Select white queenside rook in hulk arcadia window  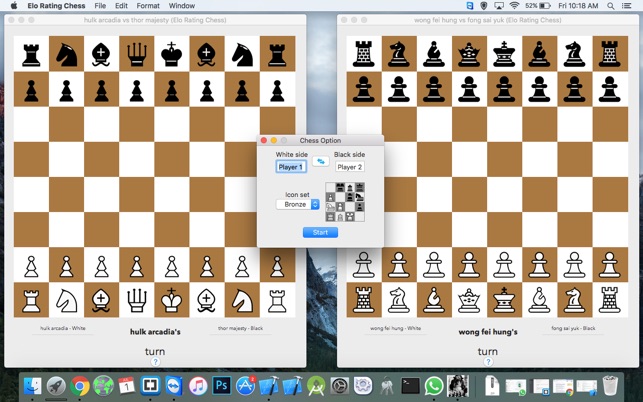tap(31, 300)
